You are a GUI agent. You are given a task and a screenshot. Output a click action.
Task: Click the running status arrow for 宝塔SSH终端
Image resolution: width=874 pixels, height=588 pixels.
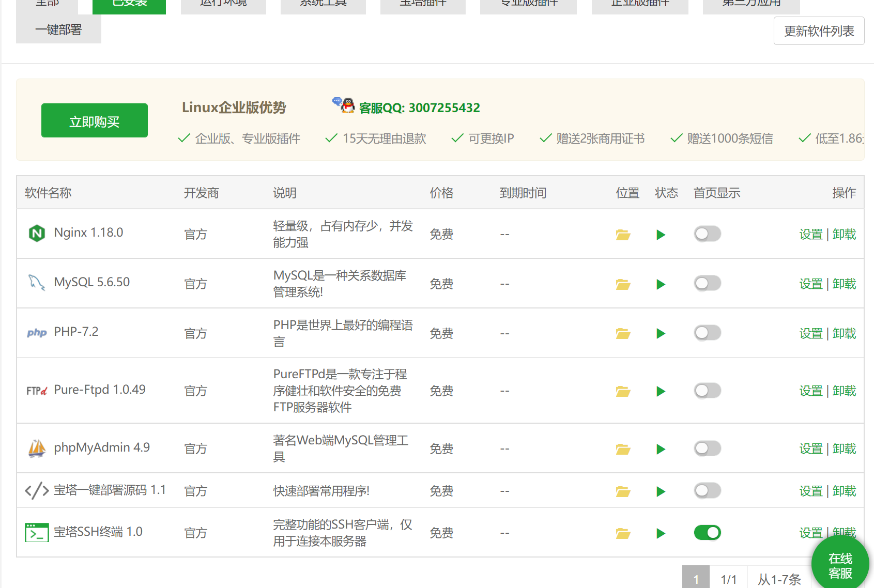[661, 534]
